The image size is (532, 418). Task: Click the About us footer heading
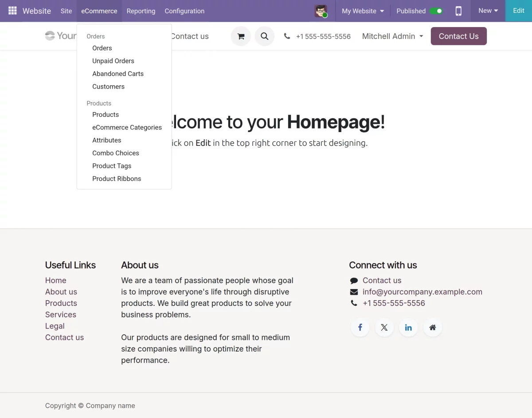pos(140,265)
